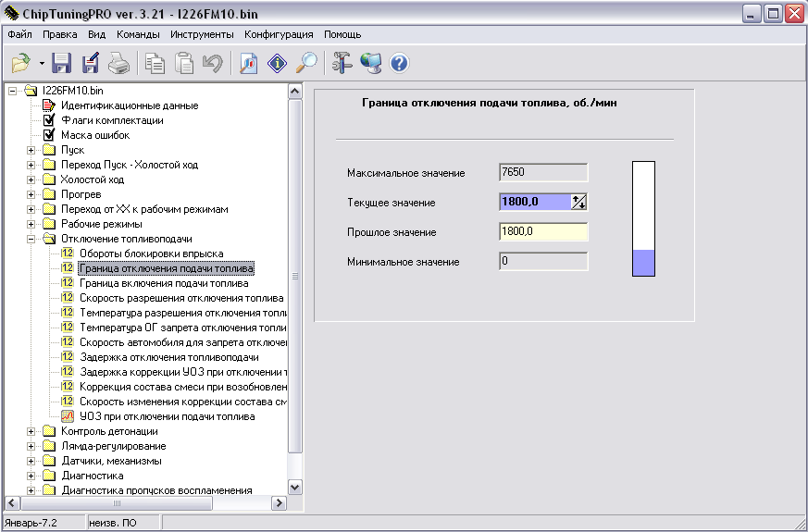The width and height of the screenshot is (808, 532).
Task: Click the open file folder toolbar icon
Action: tap(20, 63)
